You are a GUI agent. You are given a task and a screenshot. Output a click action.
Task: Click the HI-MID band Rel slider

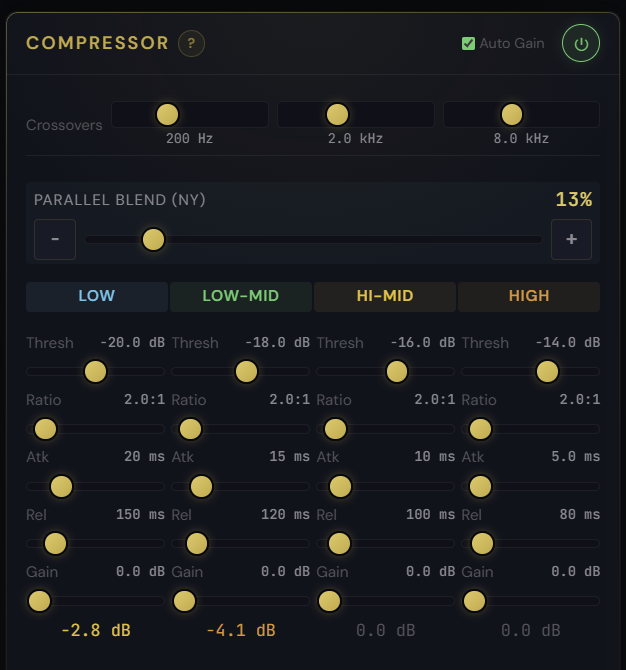385,544
